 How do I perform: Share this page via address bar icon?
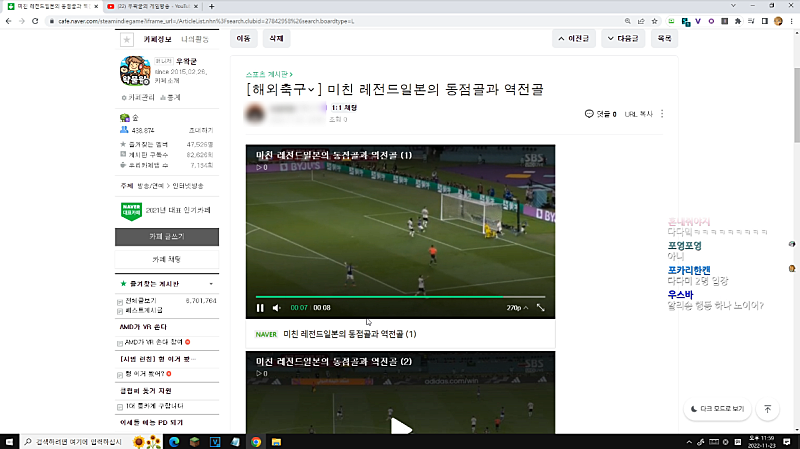(x=641, y=21)
